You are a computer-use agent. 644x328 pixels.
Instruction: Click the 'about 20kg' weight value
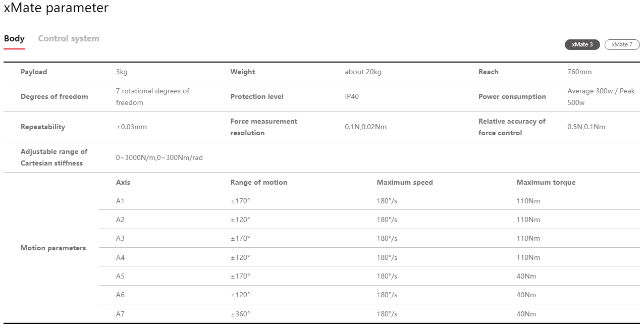[x=363, y=72]
